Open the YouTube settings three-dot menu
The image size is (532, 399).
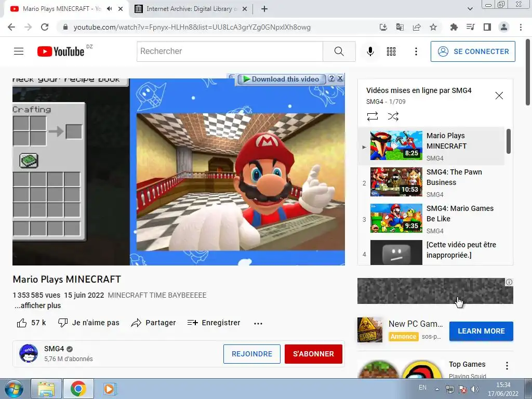click(416, 51)
